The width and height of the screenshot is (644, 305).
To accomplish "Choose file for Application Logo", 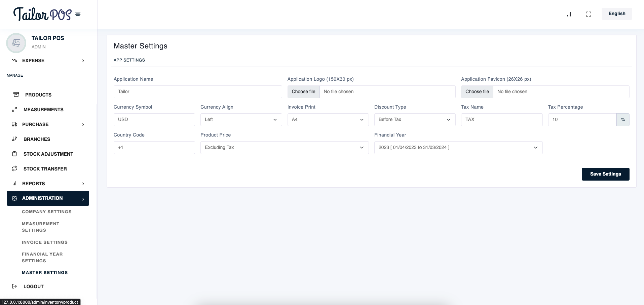I will (x=303, y=92).
